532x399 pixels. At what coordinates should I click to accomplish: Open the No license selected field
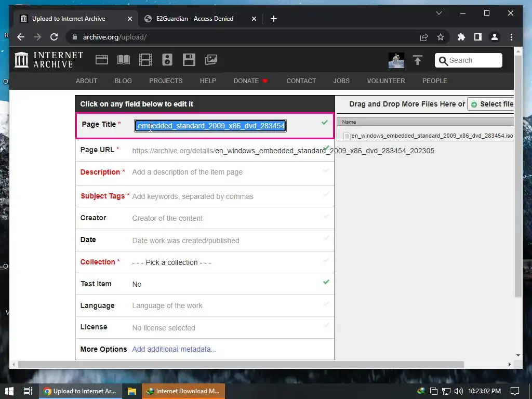click(164, 328)
